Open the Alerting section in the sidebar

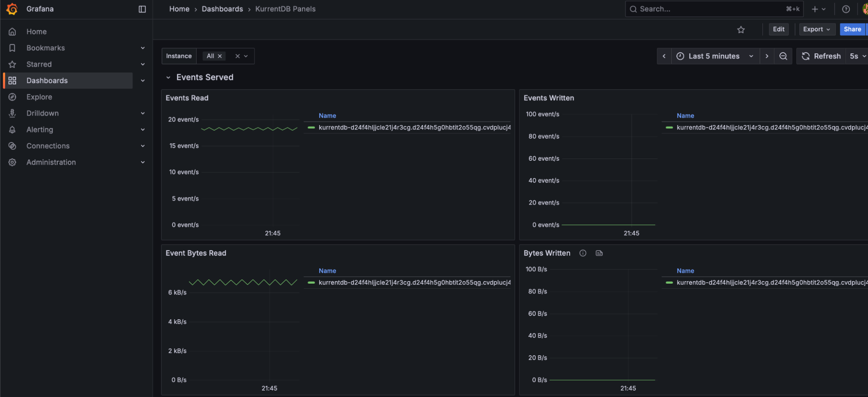pos(40,129)
